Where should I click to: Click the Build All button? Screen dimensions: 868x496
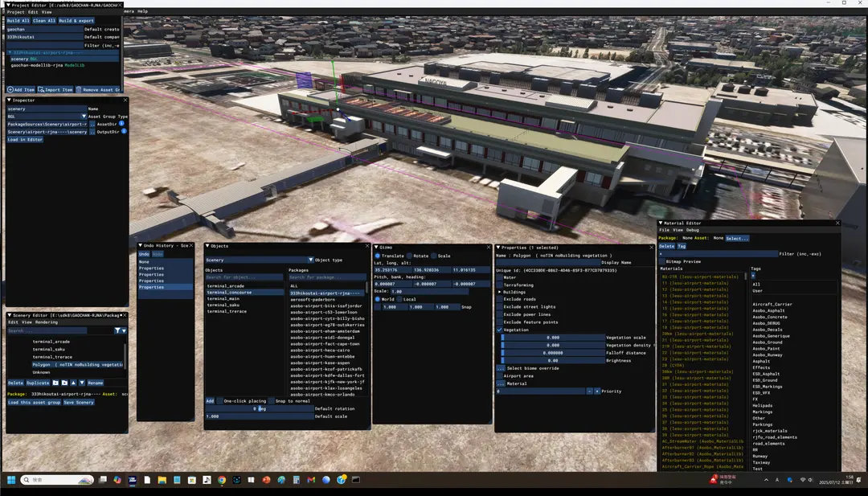coord(18,20)
